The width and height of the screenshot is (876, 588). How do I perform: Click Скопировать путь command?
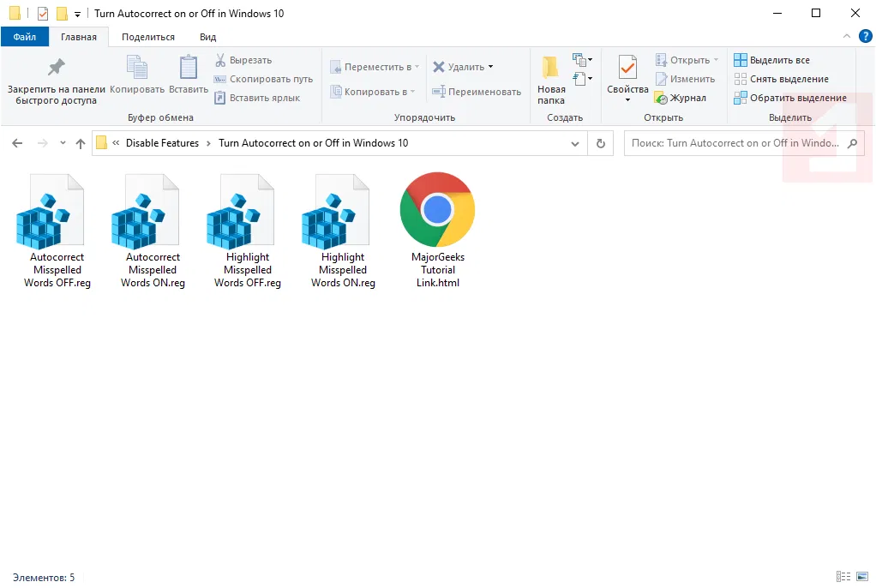point(264,79)
